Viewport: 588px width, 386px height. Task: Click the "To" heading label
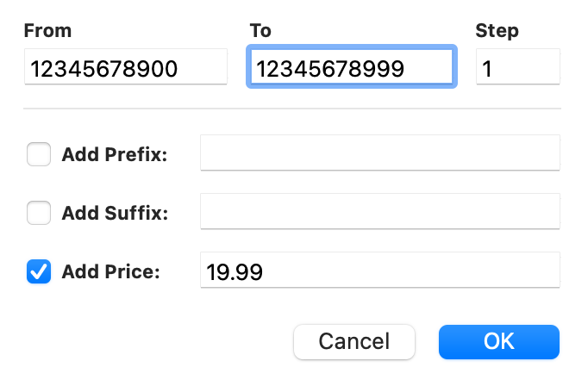(x=260, y=31)
